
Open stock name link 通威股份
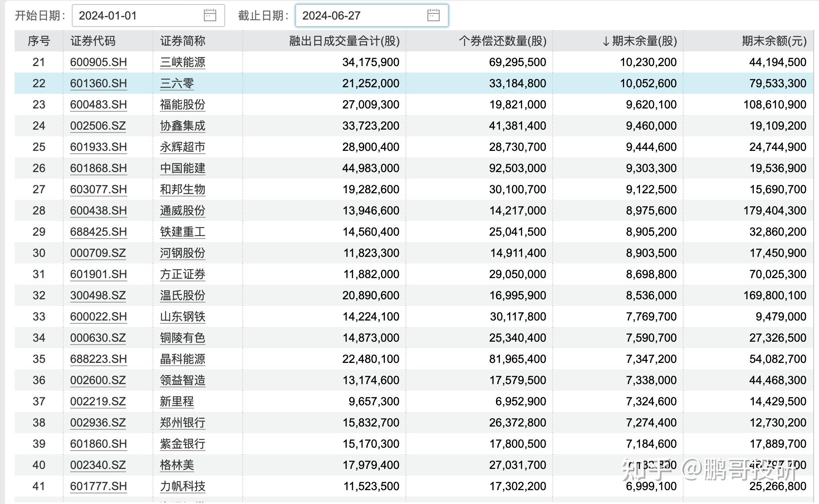[x=183, y=210]
